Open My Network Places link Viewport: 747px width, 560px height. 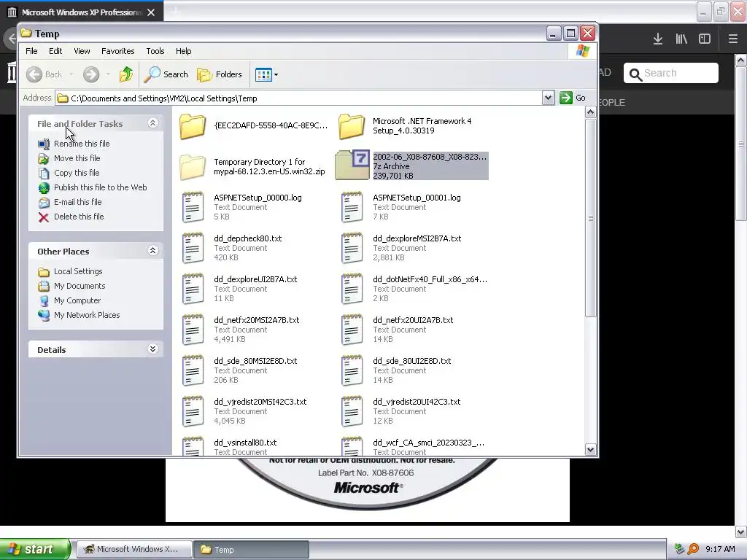[87, 315]
